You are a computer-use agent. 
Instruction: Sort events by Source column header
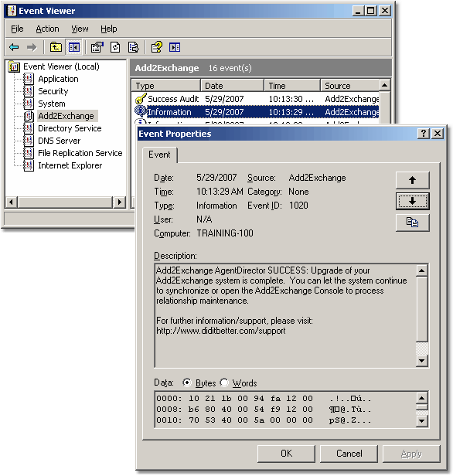click(x=349, y=86)
